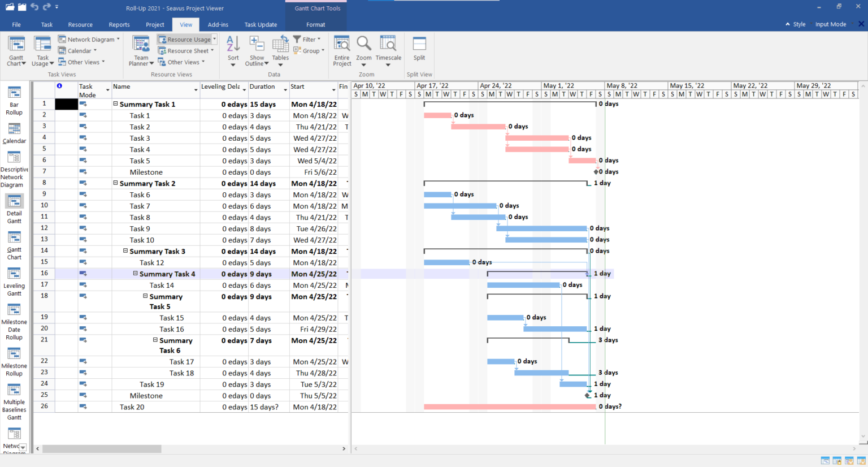Viewport: 868px width, 467px height.
Task: Open the Timescale tool in the ribbon
Action: (x=388, y=50)
